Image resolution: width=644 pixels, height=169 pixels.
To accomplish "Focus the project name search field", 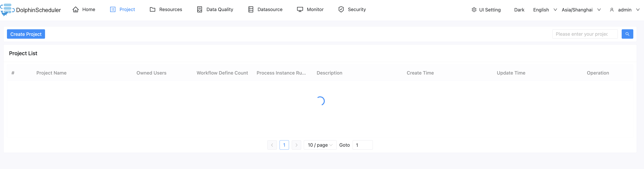I will (585, 34).
